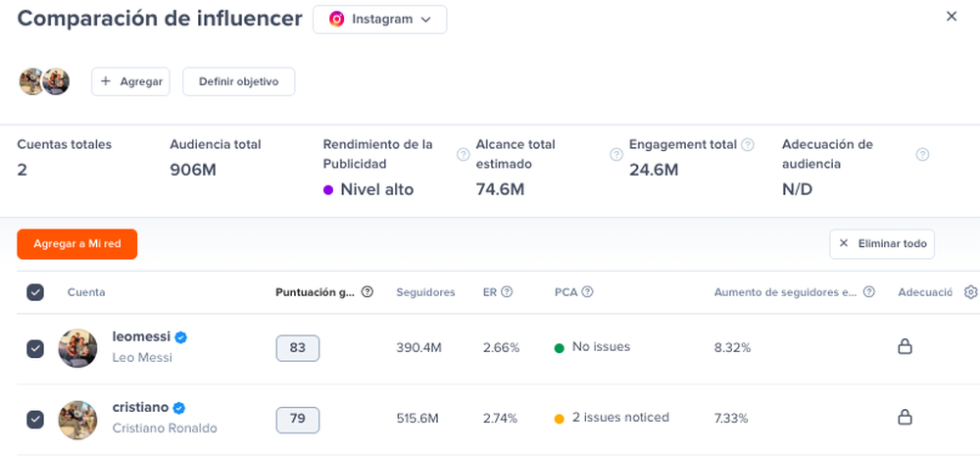The height and width of the screenshot is (458, 980).
Task: Click the Puntuación column help icon
Action: [367, 291]
